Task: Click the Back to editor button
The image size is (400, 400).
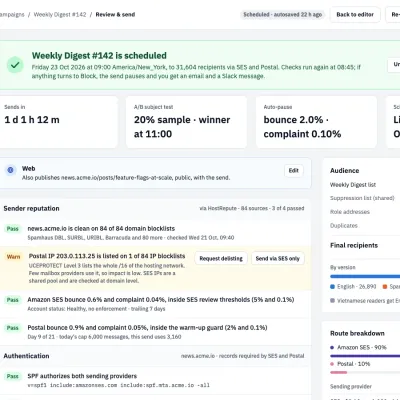Action: pos(355,15)
